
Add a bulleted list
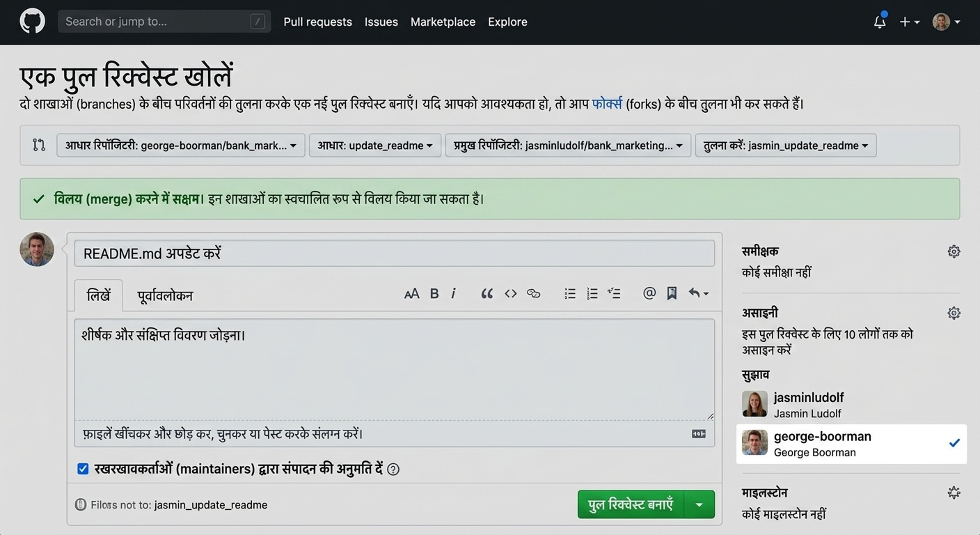[570, 293]
